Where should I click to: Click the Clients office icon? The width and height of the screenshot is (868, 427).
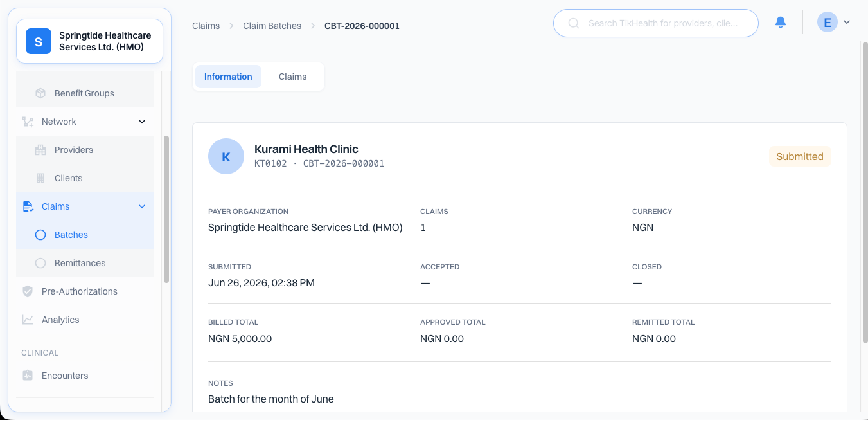pyautogui.click(x=40, y=178)
